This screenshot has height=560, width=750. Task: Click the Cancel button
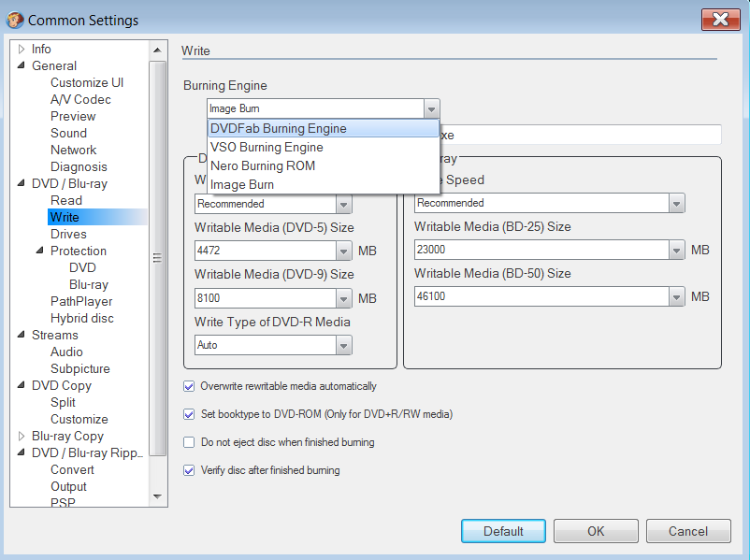click(688, 531)
